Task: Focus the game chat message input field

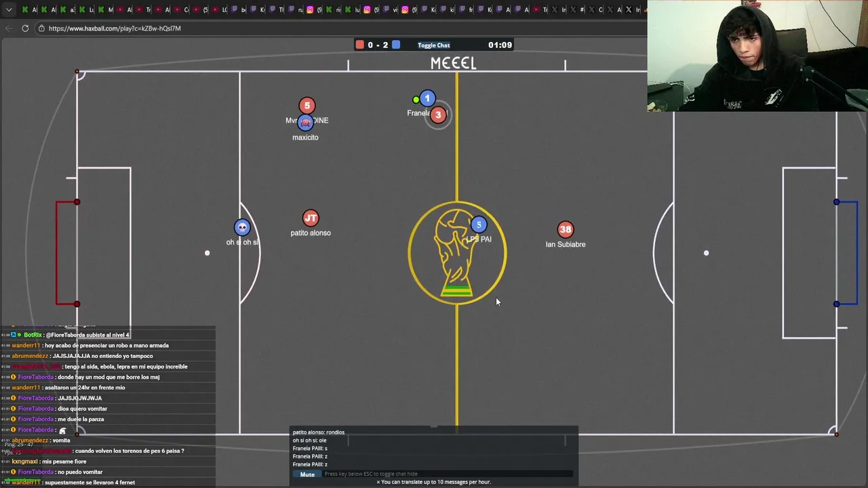Action: pos(448,474)
